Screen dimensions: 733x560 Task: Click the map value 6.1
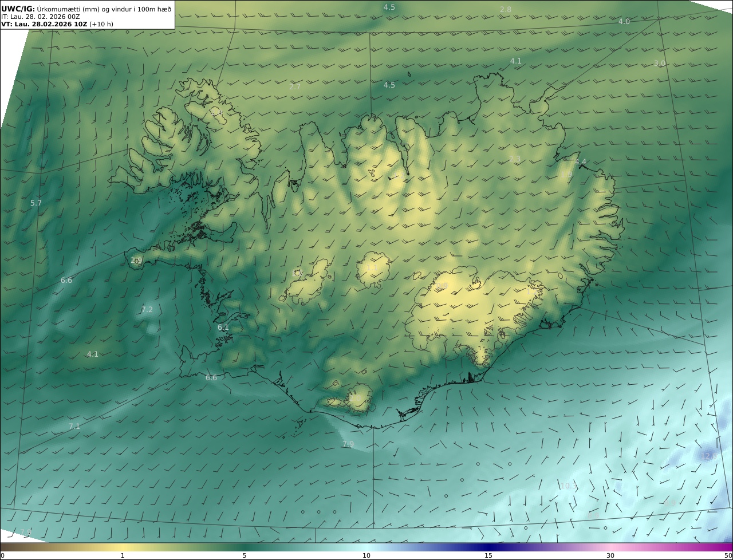tap(223, 328)
